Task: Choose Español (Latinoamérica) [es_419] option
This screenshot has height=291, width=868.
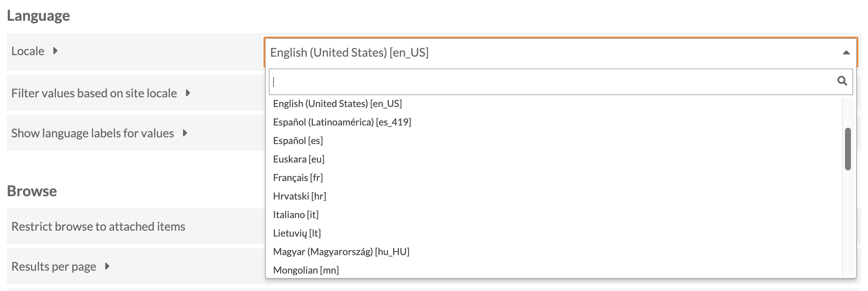Action: coord(342,122)
